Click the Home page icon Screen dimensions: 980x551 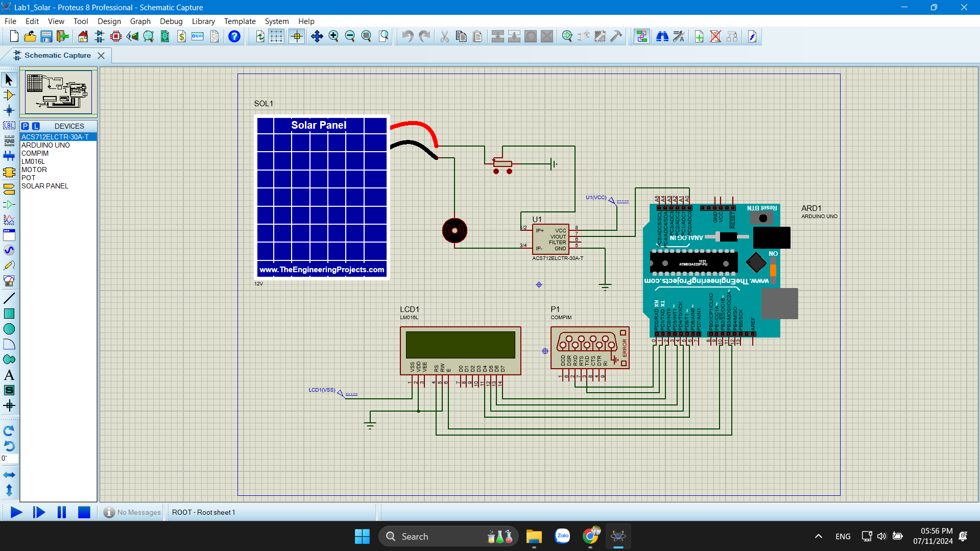coord(83,36)
